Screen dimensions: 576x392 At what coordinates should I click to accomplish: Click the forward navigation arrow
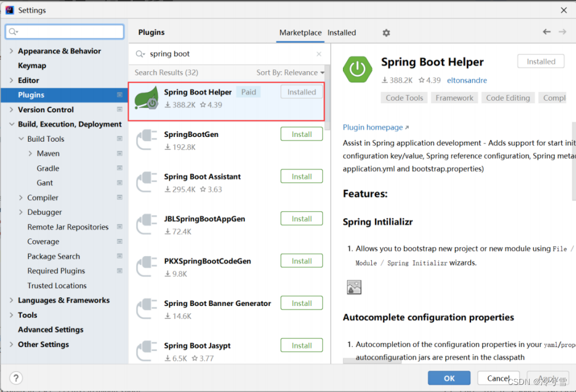tap(562, 31)
